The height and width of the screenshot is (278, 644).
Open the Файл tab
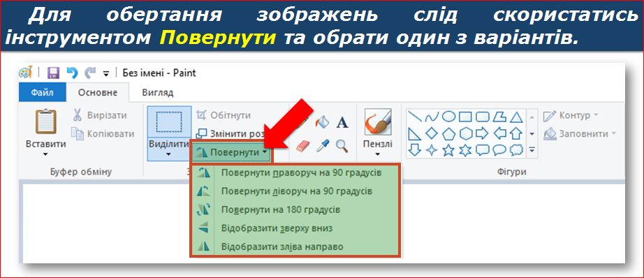point(43,93)
